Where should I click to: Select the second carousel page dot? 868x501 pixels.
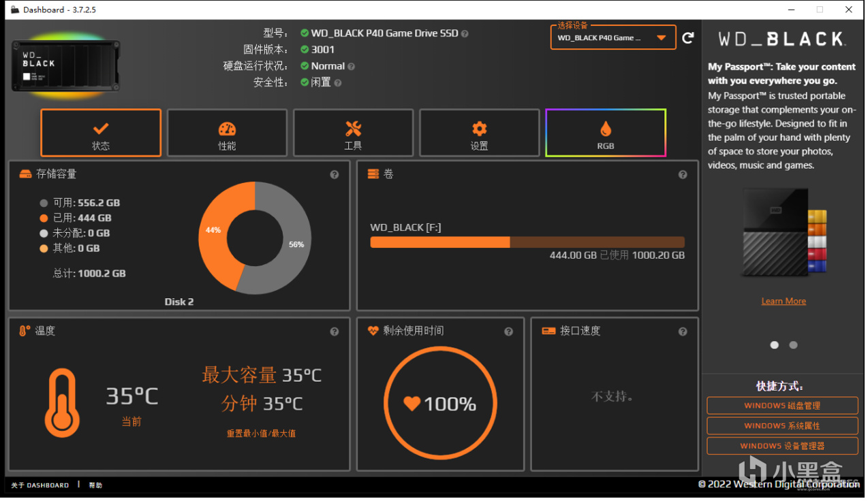pos(793,345)
